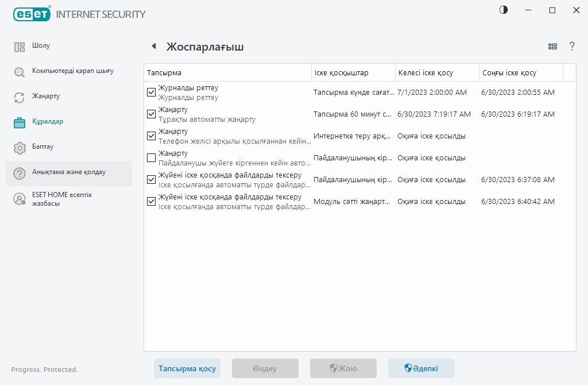Sort by Келесі іске қосу column header
Viewport: 588px width, 385px height.
point(436,73)
